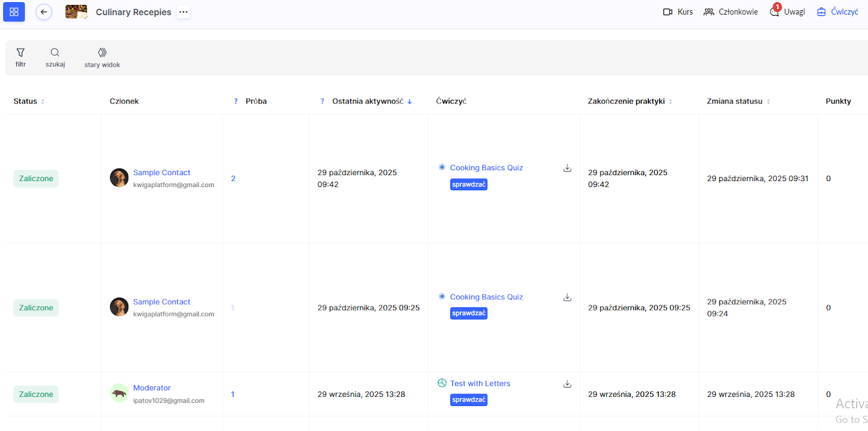Sort by Zakończenie praktyki column
This screenshot has height=431, width=868.
pos(671,101)
